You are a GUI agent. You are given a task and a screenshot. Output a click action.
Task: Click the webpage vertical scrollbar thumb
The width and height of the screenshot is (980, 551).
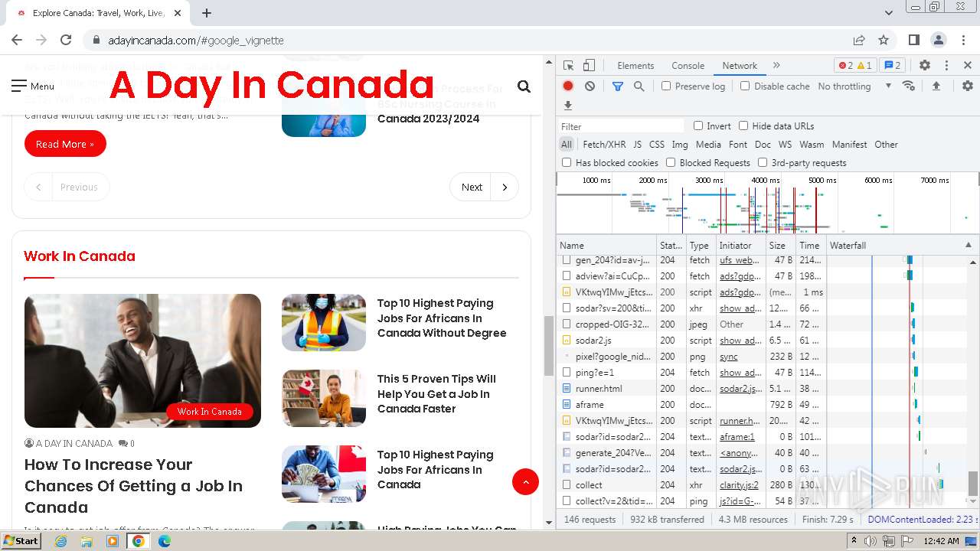pos(548,345)
